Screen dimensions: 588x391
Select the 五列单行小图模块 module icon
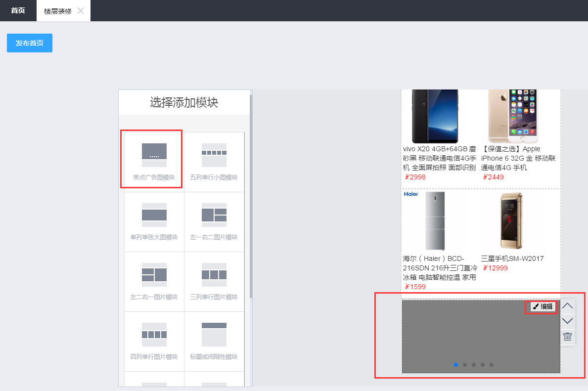pyautogui.click(x=214, y=155)
